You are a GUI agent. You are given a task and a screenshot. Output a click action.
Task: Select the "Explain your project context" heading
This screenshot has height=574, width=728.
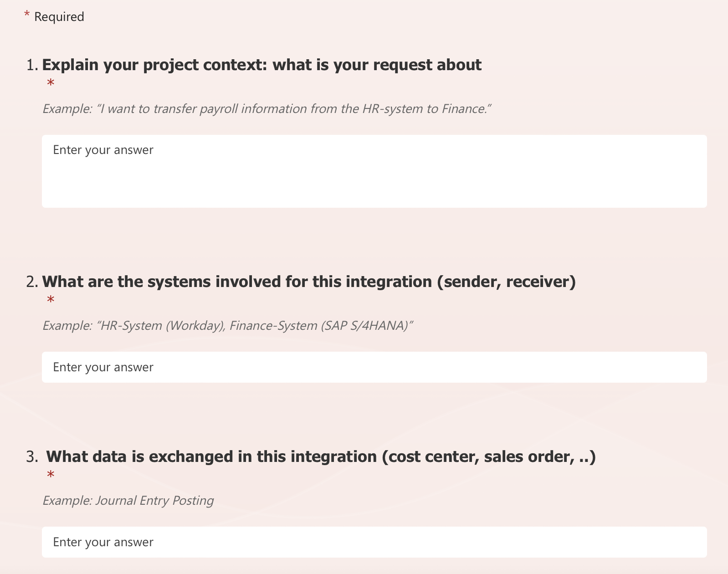[261, 65]
